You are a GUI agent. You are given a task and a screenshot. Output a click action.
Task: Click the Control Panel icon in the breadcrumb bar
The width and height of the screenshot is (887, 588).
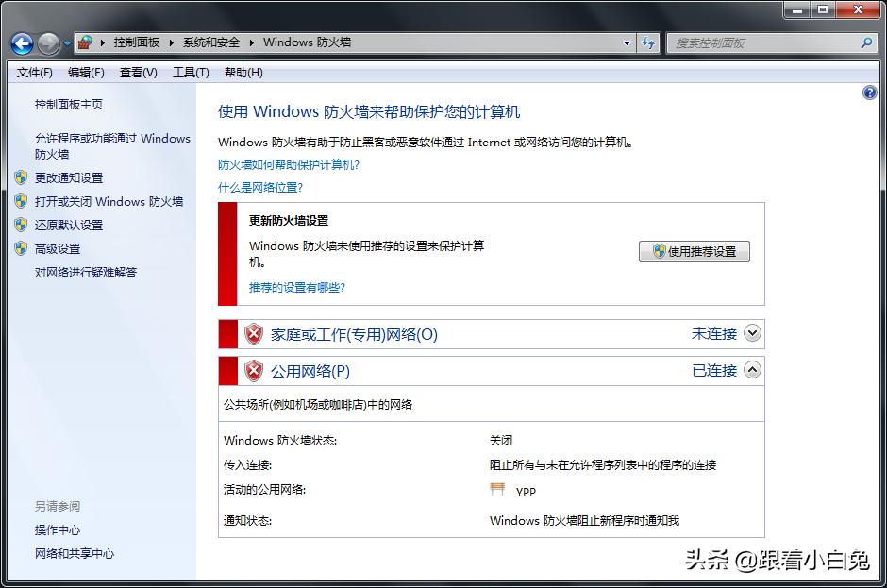click(x=83, y=42)
